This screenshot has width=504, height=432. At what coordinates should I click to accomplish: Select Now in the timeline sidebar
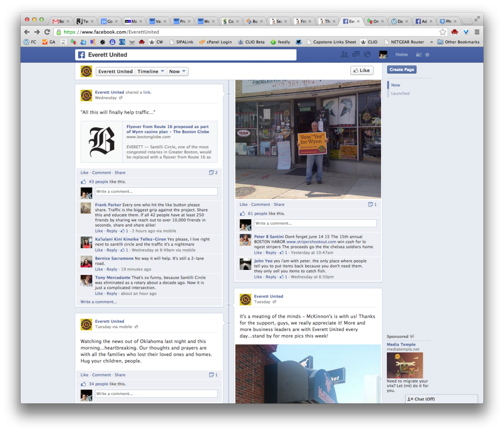tap(395, 85)
